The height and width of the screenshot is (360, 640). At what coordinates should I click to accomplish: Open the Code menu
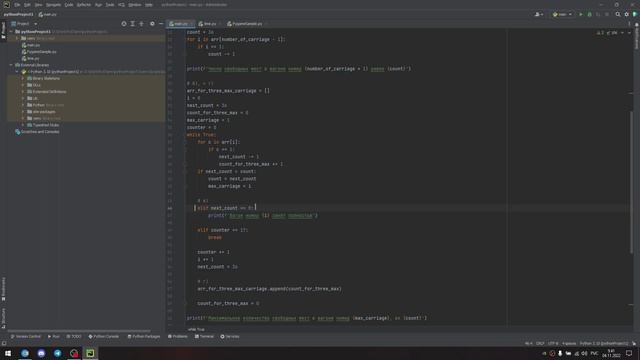(69, 5)
